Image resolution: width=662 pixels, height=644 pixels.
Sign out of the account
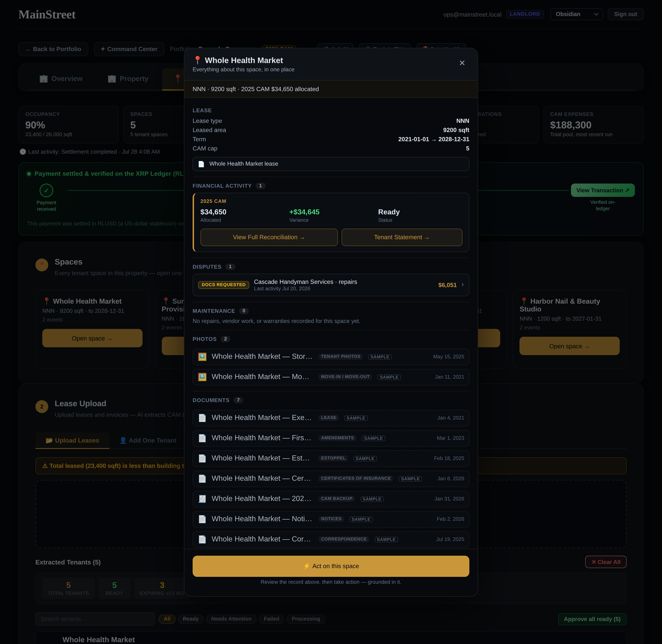click(x=625, y=14)
